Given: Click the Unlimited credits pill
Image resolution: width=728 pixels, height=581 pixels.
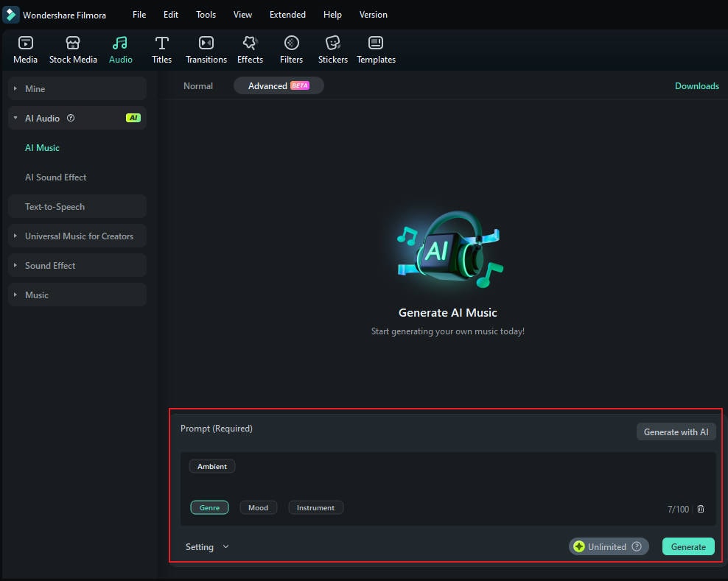Looking at the screenshot, I should coord(609,546).
